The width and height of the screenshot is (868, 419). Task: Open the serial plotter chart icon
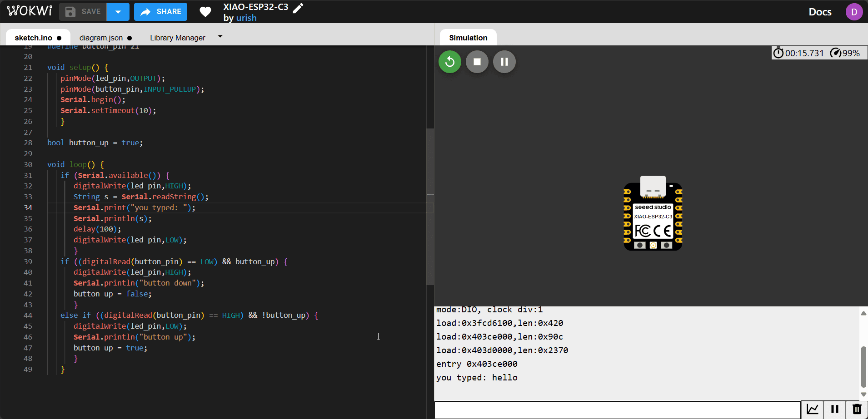[x=813, y=409]
